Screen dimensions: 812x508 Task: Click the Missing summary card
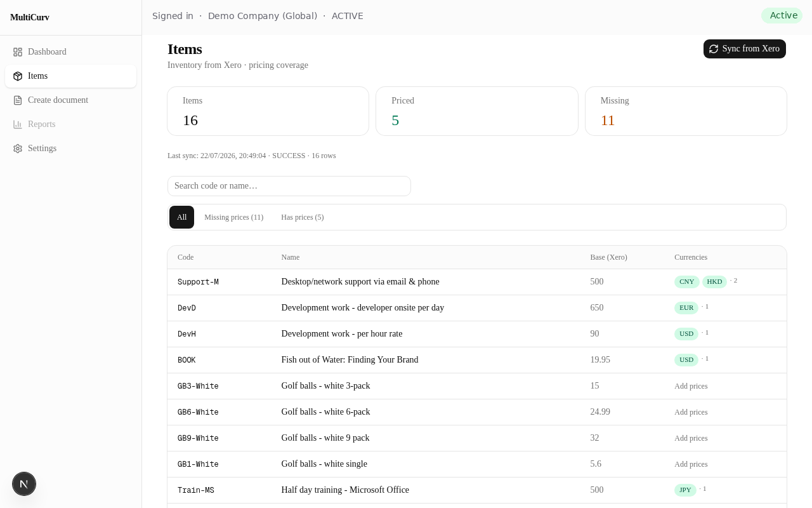[x=686, y=111]
